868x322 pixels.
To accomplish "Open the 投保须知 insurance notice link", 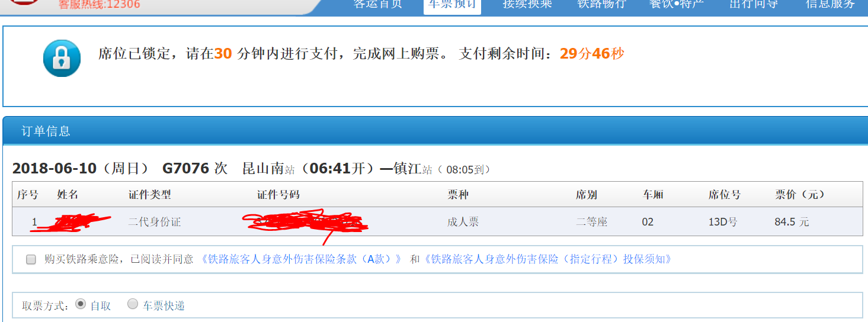I will pos(548,259).
